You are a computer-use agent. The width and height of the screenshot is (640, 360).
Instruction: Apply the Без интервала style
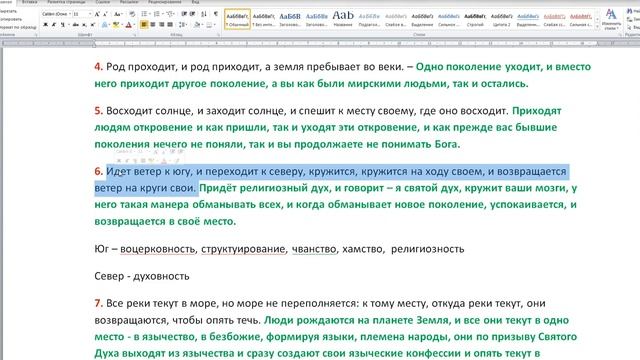pyautogui.click(x=264, y=20)
